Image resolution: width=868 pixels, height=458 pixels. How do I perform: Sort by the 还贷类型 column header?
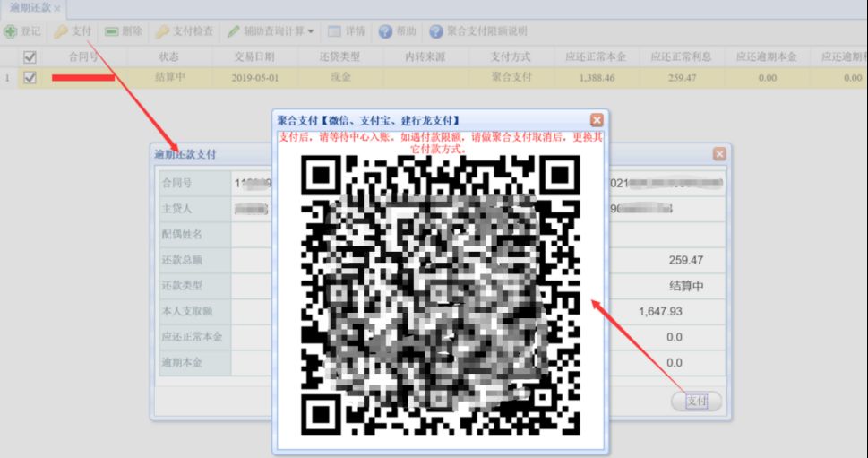click(339, 57)
